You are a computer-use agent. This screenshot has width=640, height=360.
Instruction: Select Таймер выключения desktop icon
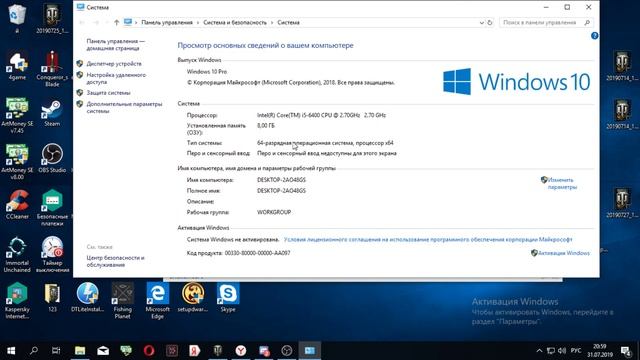[52, 254]
